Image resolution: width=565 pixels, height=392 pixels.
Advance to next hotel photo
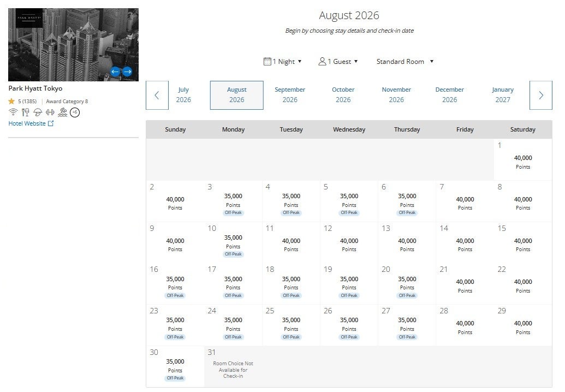pos(127,72)
